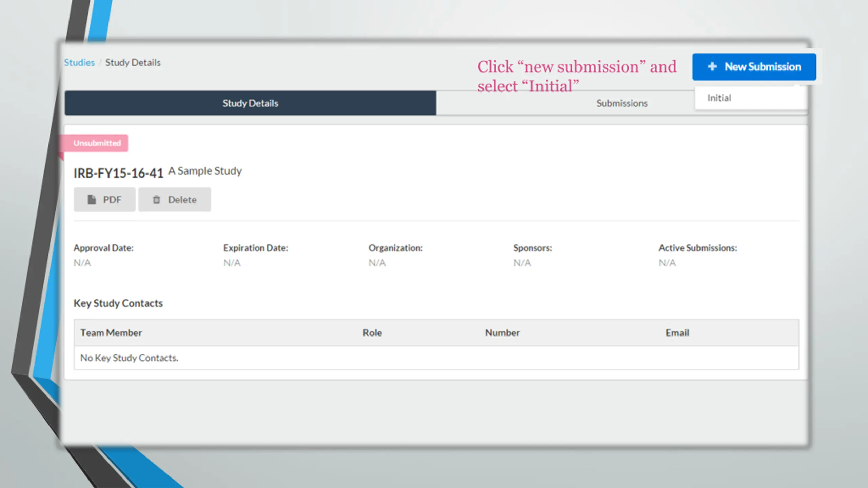Click the Organization label

(396, 248)
